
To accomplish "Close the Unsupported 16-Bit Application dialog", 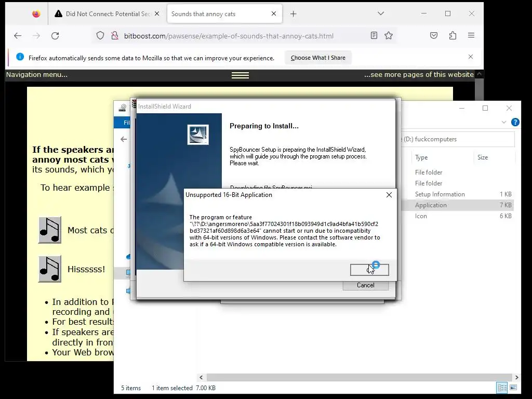I will point(389,195).
